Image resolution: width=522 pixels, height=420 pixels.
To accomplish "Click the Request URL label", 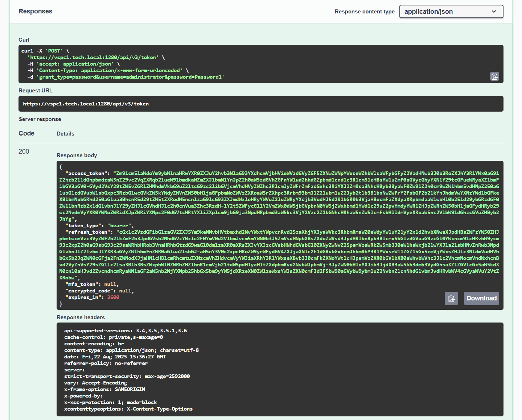I will [35, 90].
